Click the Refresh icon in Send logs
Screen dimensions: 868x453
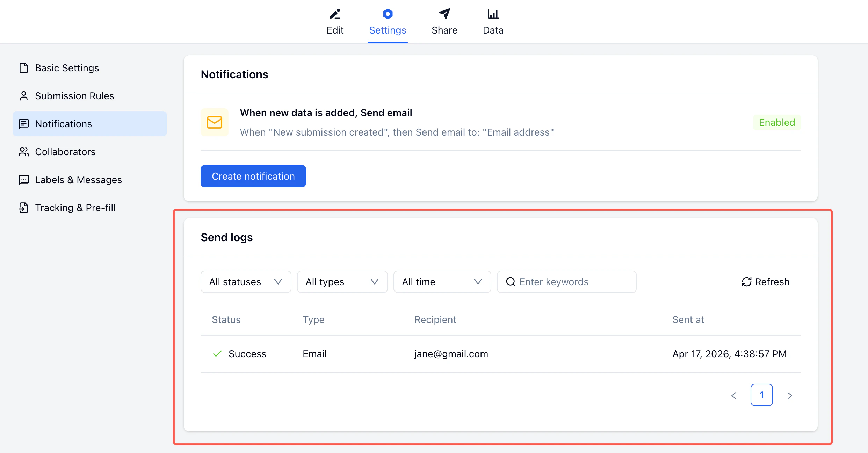[747, 282]
